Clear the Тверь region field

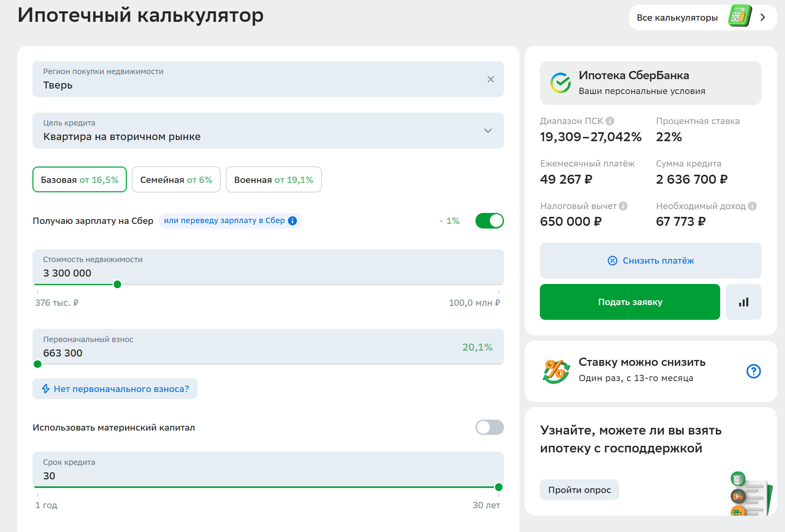[x=491, y=80]
